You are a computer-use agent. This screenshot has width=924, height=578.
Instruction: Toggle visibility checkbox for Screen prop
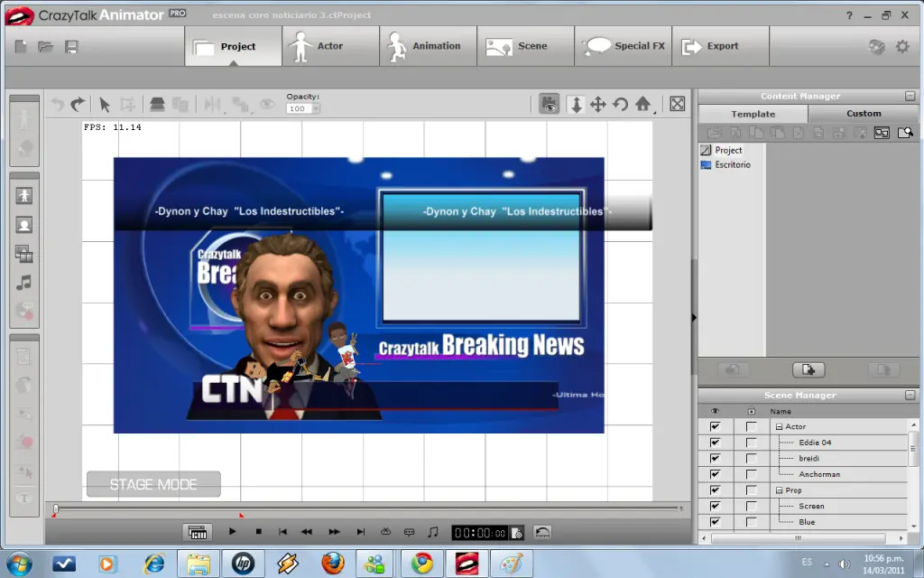716,506
